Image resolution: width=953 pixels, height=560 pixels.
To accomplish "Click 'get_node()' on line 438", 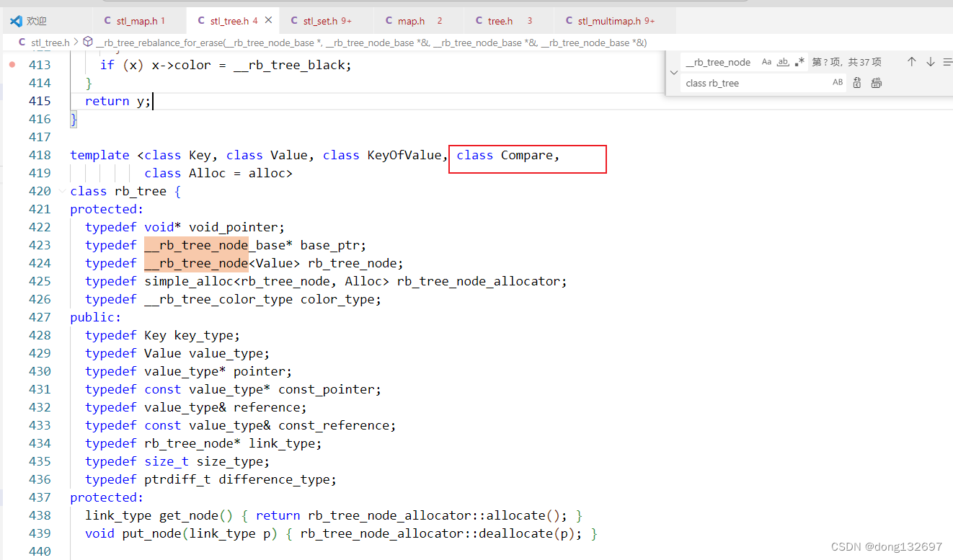I will pos(196,515).
